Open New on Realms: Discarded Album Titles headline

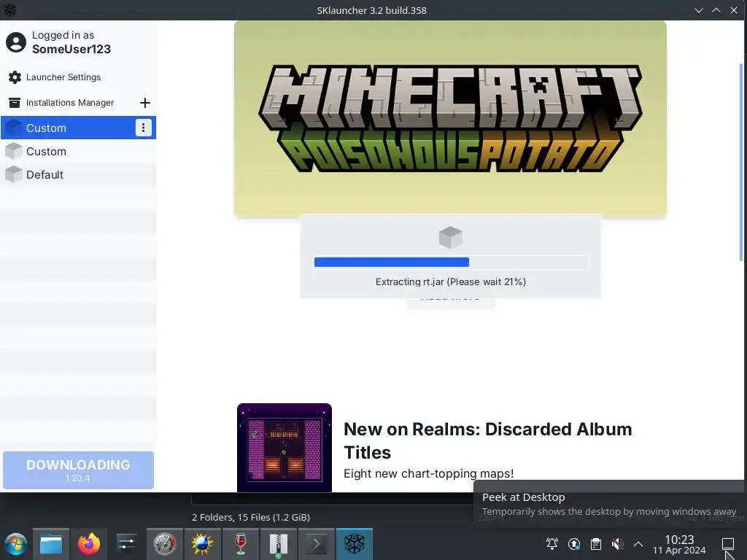click(488, 440)
